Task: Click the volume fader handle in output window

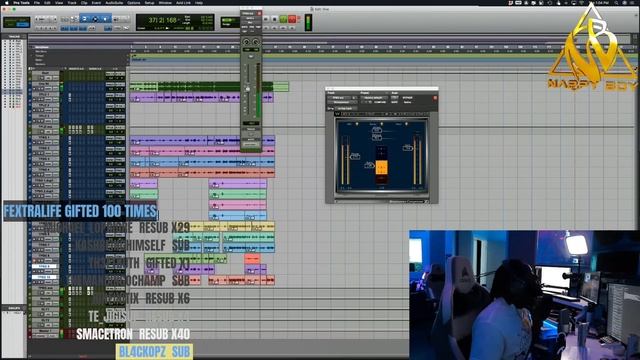Action: (247, 89)
